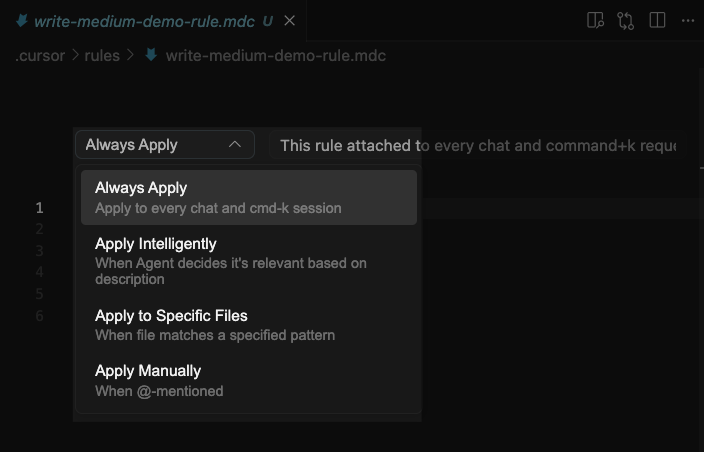Click the Cursor file icon in breadcrumb
The height and width of the screenshot is (452, 704).
click(151, 55)
